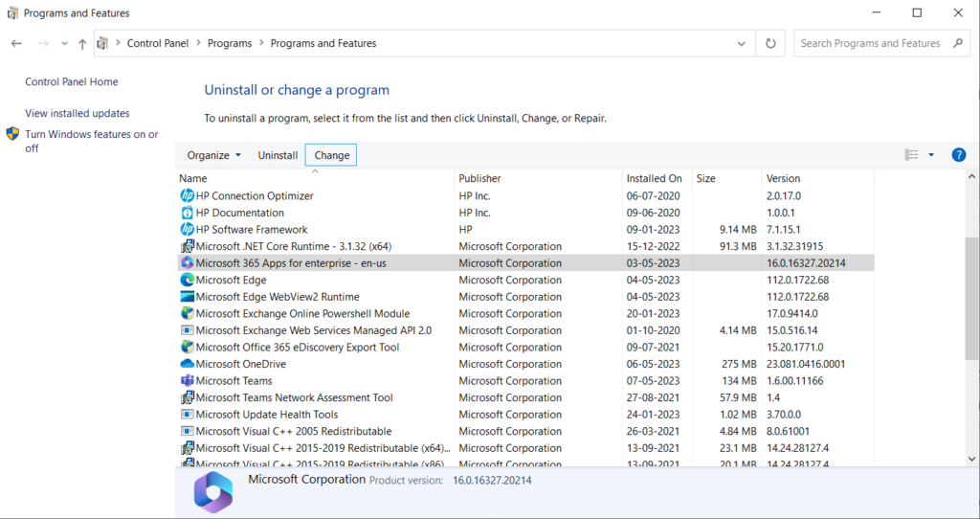The image size is (980, 519).
Task: Click the Exchange Web Services Managed API icon
Action: [187, 330]
